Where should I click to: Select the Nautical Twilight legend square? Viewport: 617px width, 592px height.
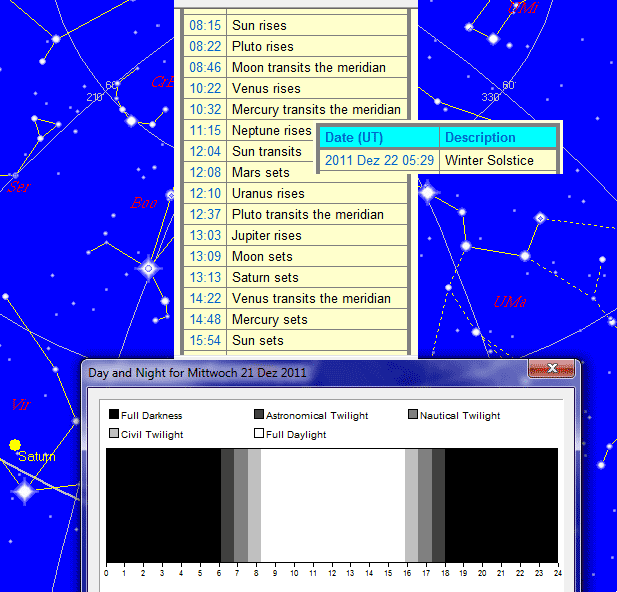point(413,415)
